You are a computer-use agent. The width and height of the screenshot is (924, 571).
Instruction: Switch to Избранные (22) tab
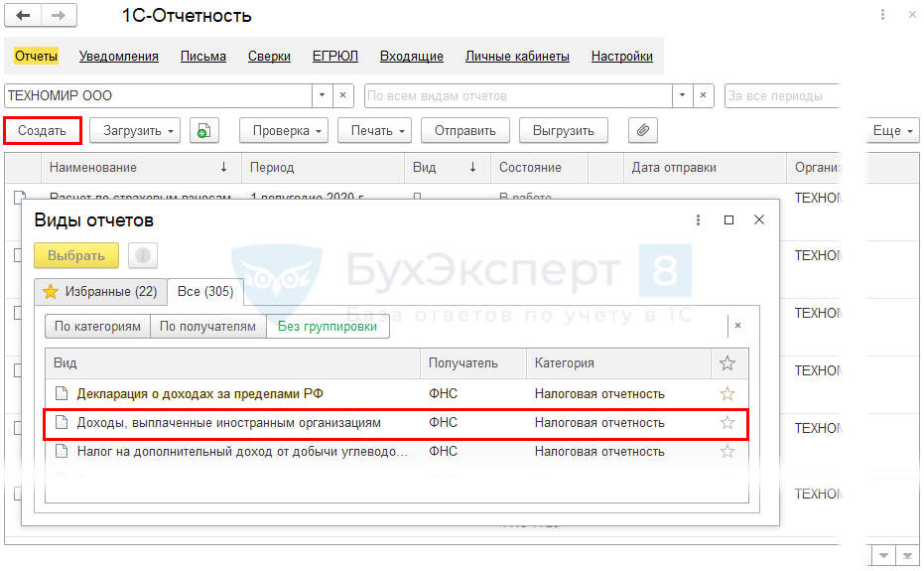pos(101,291)
